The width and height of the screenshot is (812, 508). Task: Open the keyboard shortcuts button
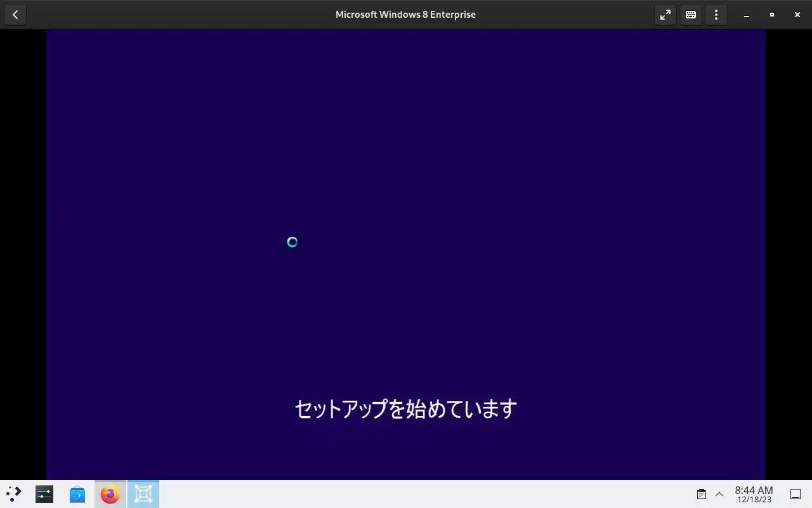[x=691, y=15]
